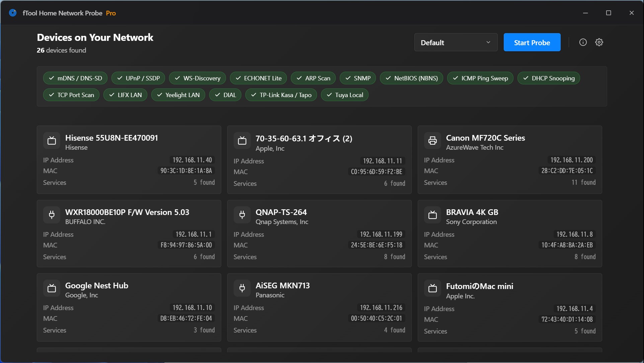Click MAC address F8:94:97:86:5A:00
The image size is (644, 363).
coord(186,245)
